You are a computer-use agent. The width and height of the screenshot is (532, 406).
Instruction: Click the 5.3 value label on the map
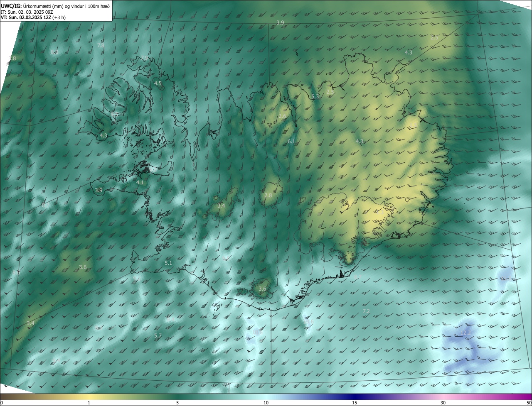tap(315, 96)
